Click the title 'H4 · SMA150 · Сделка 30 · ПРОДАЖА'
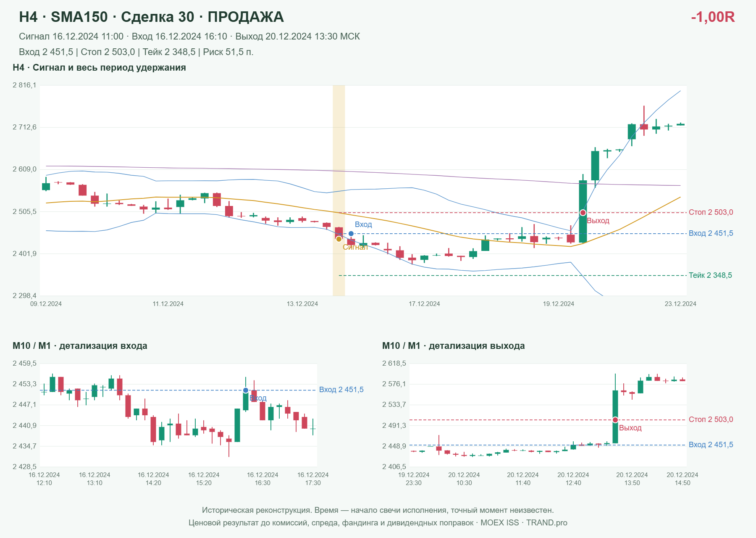756x538 pixels. 151,17
